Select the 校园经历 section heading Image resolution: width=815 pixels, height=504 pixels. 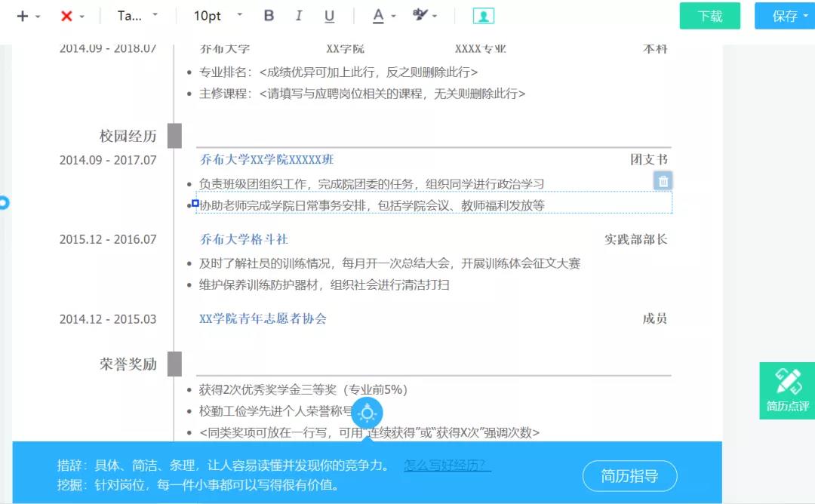128,137
